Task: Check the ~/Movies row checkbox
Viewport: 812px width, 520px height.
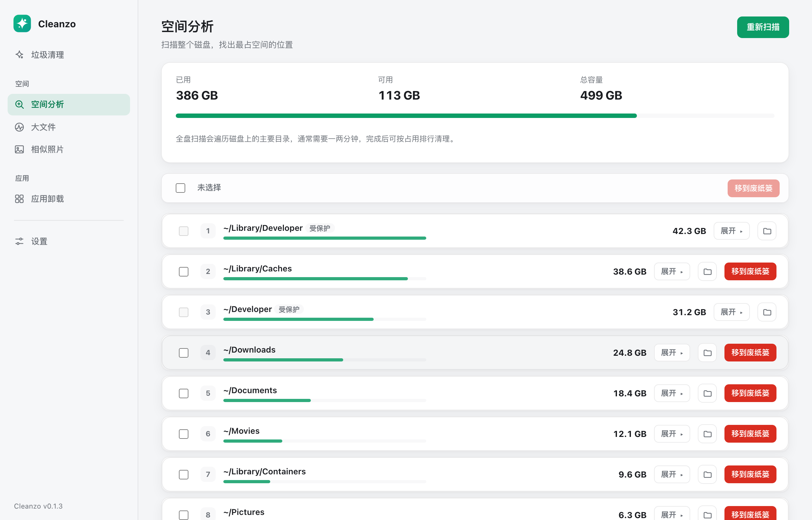Action: pos(183,434)
